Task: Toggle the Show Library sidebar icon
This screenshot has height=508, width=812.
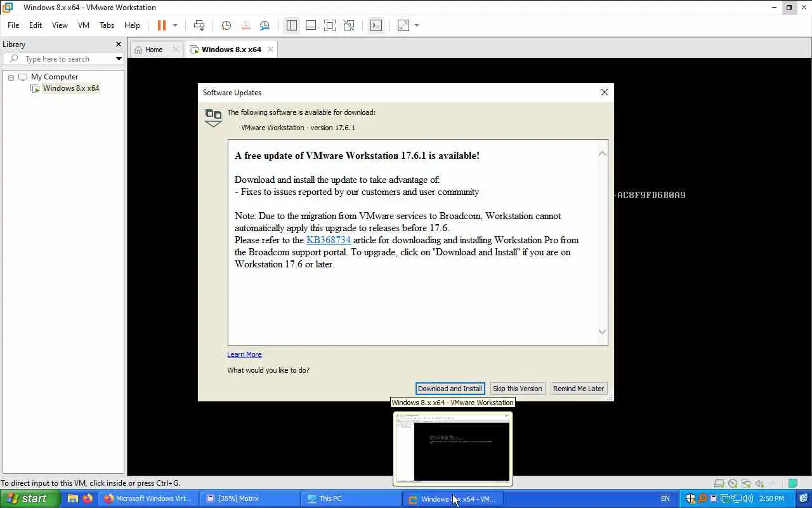Action: point(292,25)
